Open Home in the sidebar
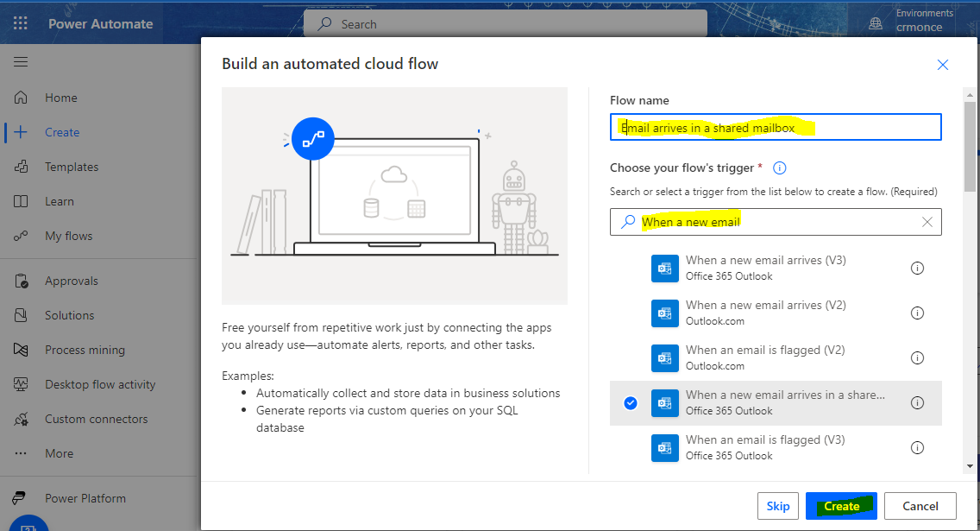The width and height of the screenshot is (980, 531). click(x=61, y=98)
